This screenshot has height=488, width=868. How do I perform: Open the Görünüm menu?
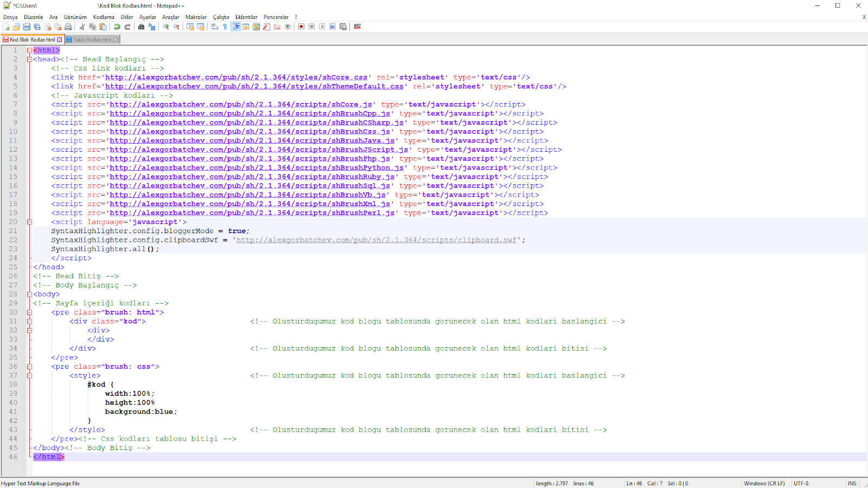tap(75, 17)
